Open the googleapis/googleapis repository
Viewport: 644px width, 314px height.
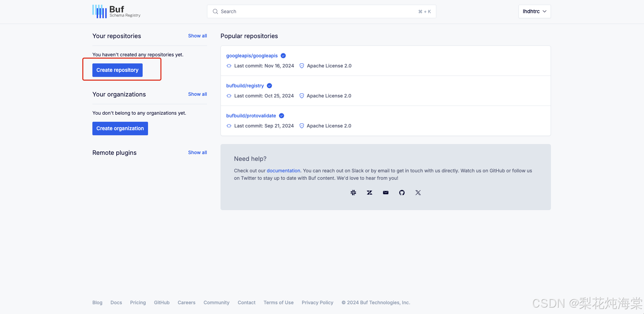tap(252, 56)
